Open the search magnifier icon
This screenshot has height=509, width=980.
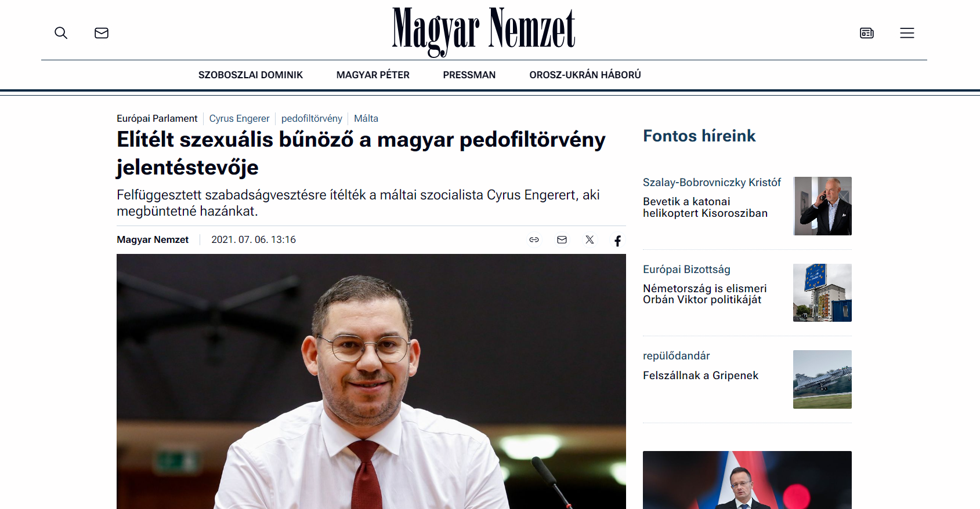click(x=61, y=33)
